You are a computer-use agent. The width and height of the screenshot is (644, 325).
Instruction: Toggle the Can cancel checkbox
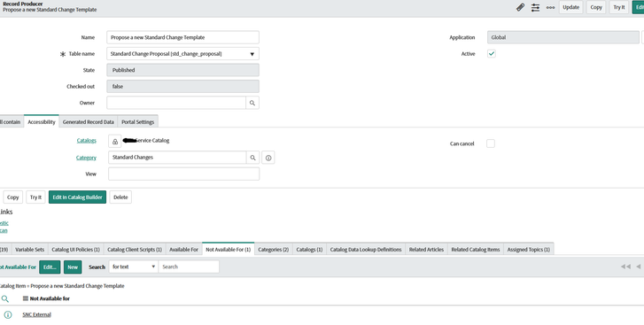point(491,143)
